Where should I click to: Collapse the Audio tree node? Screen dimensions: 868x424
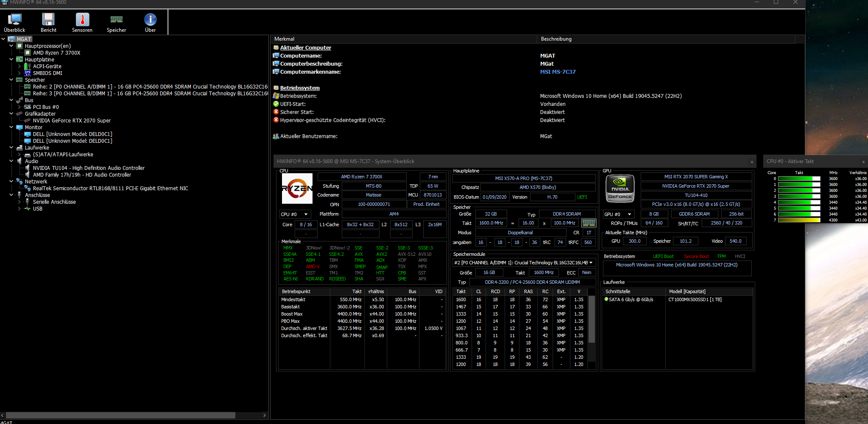click(11, 161)
